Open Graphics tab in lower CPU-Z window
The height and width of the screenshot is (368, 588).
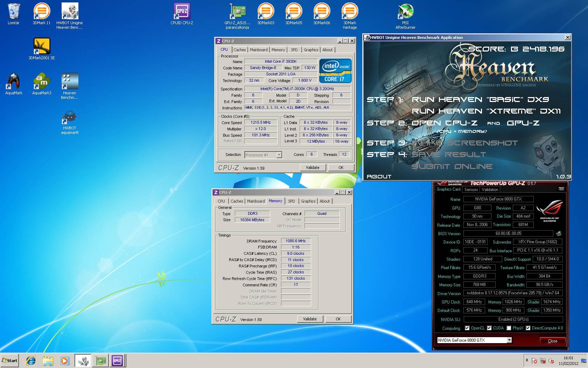click(x=308, y=201)
